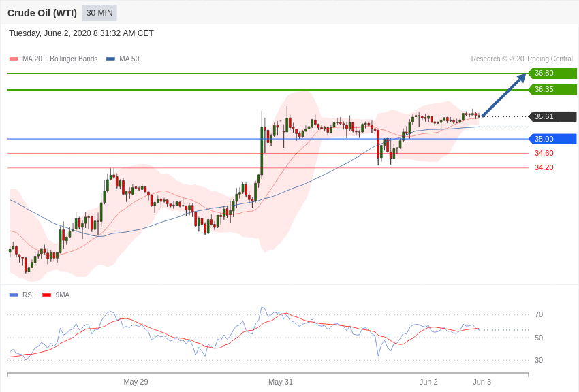
Task: Click the 36.35 resistance price tag
Action: [552, 89]
